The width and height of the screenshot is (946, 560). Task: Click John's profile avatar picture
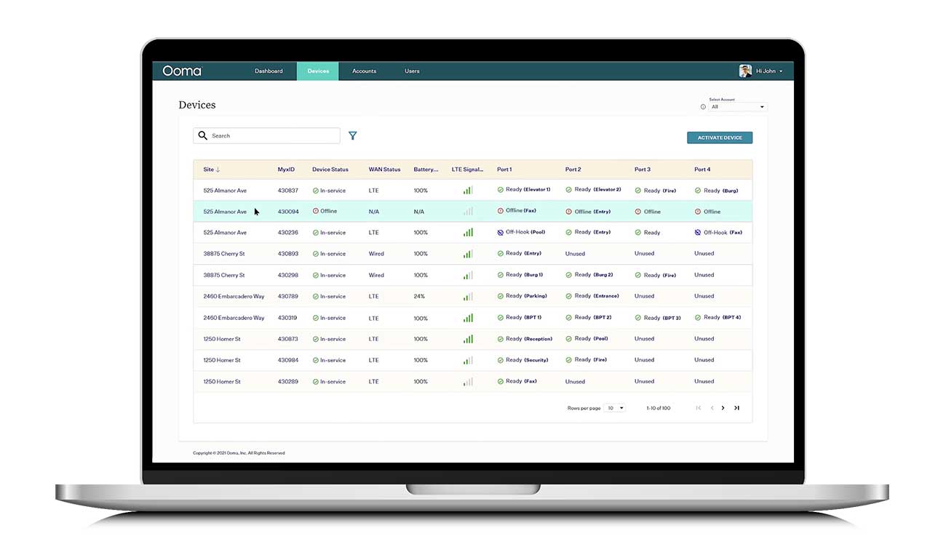pyautogui.click(x=745, y=71)
